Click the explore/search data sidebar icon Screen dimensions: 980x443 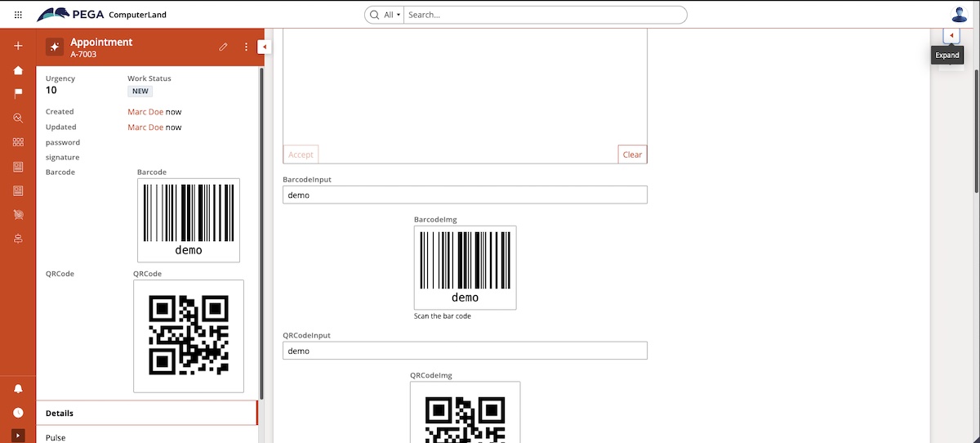click(18, 119)
